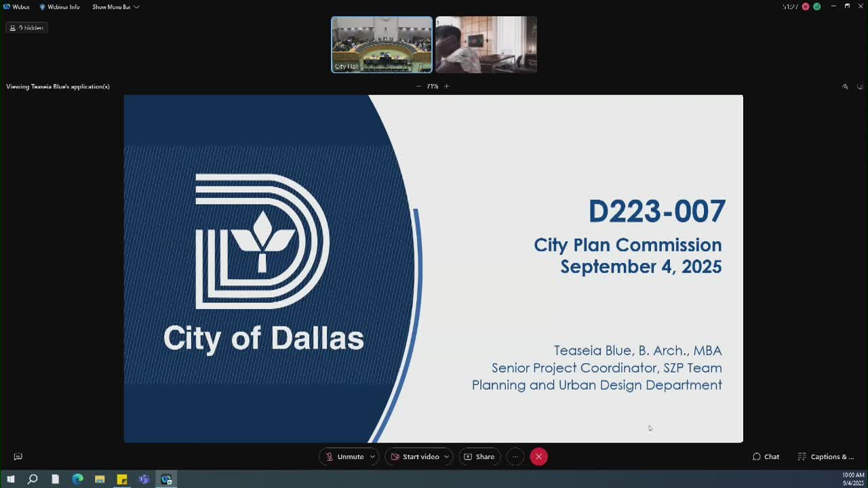
Task: Start your video
Action: 414,456
